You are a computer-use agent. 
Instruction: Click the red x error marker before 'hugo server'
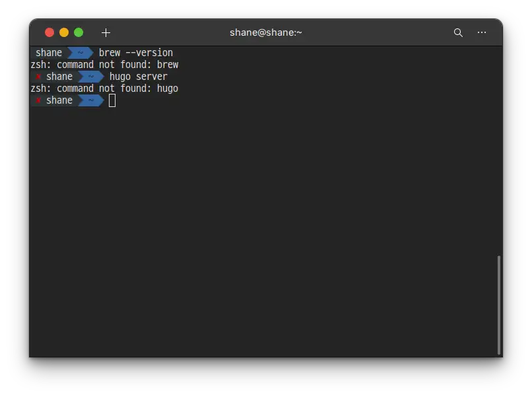(38, 77)
